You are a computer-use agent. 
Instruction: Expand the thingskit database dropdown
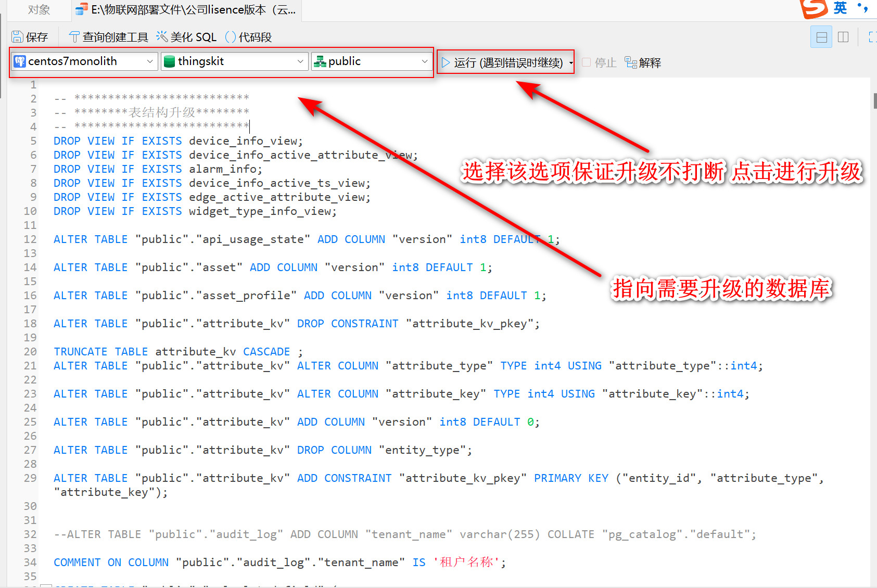coord(300,61)
